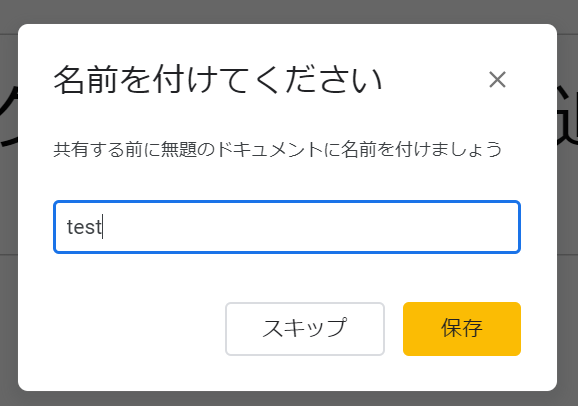The width and height of the screenshot is (578, 406).
Task: Click the blue-outlined text box containing test
Action: coord(287,227)
